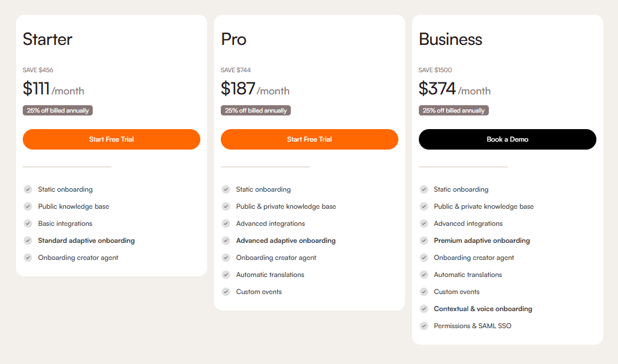Click checkmark beside Standard adaptive onboarding
The image size is (618, 364).
tap(28, 241)
